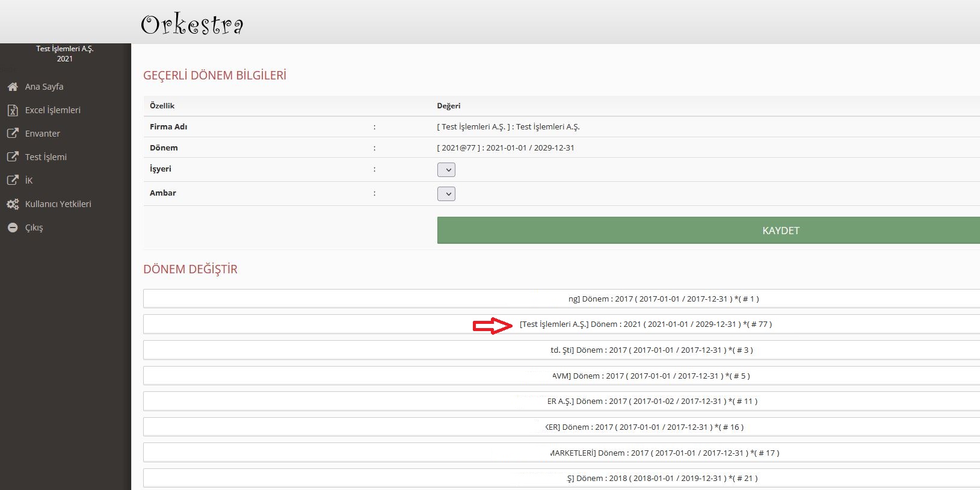This screenshot has width=980, height=490.
Task: Click the Çıkış logout circle icon
Action: [13, 228]
